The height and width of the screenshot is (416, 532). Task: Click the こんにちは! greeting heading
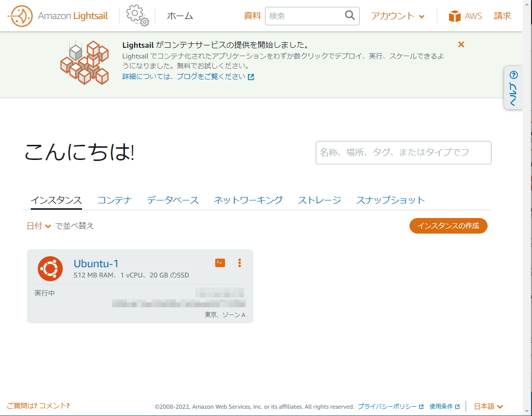pos(80,152)
